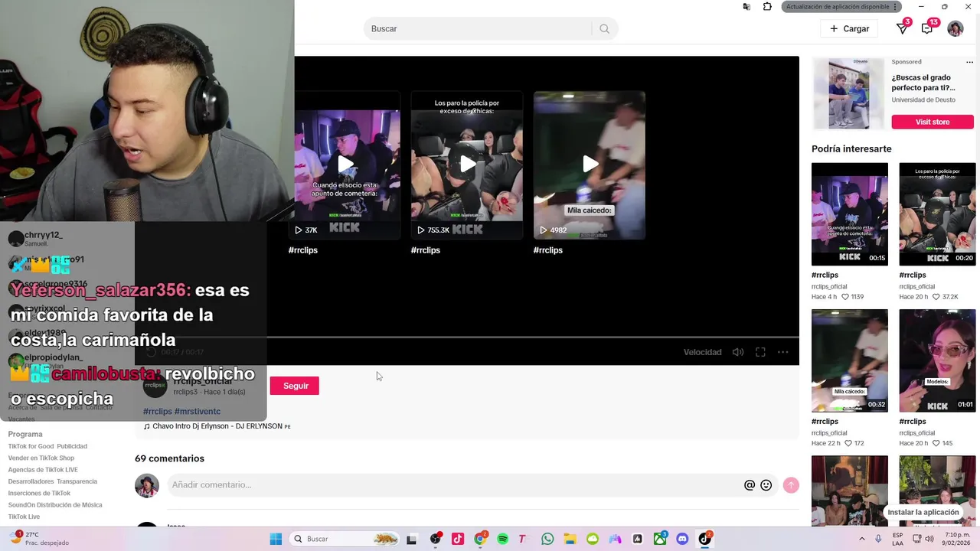Open Discord in the taskbar
The width and height of the screenshot is (980, 551).
click(682, 539)
